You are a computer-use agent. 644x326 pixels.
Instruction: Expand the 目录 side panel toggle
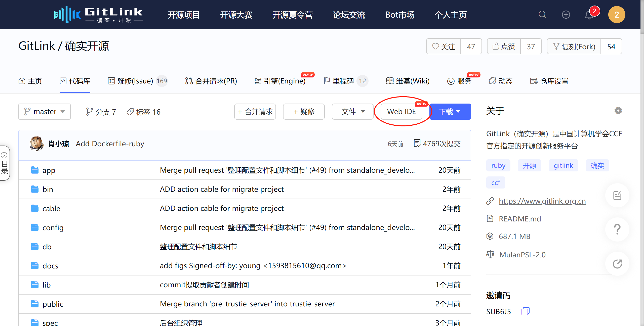click(5, 163)
